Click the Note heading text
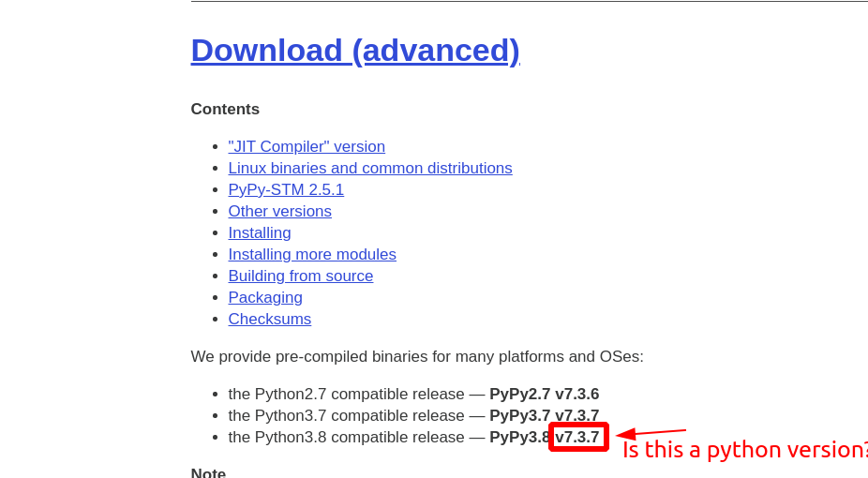Screen dimensions: 868x478 click(x=208, y=472)
